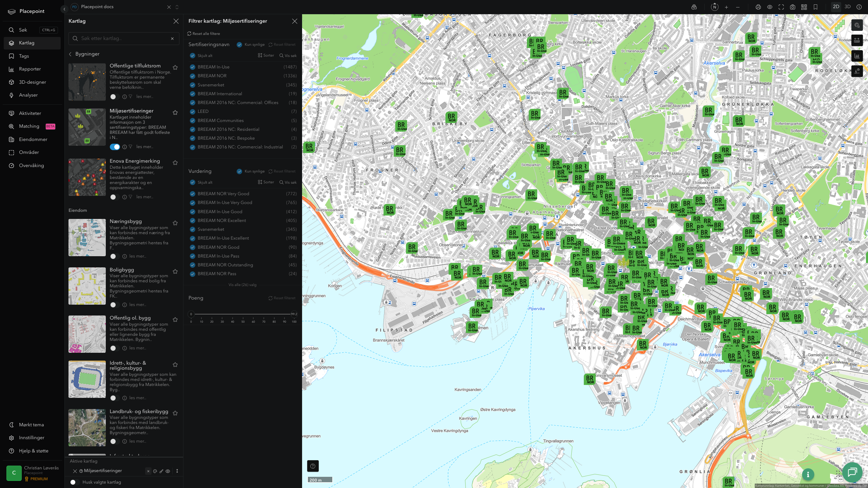Open Sorter options for Sertifiseringsnavn
868x488 pixels.
(266, 56)
